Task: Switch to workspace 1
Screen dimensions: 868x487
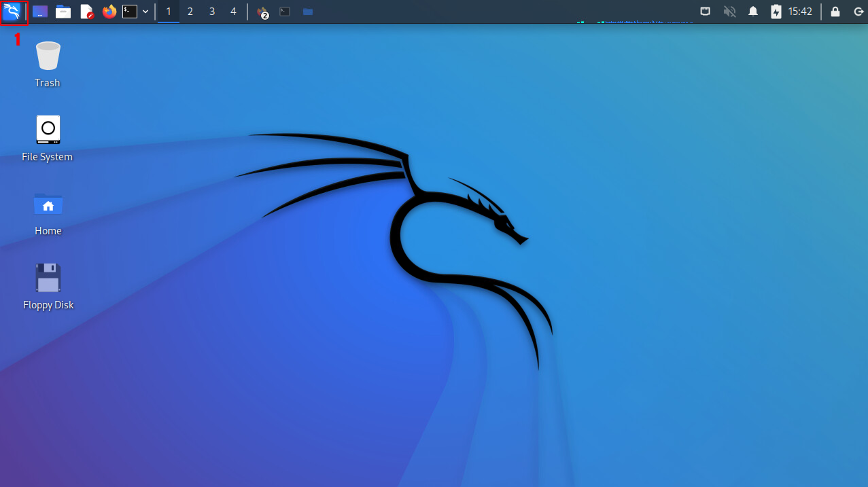Action: (x=169, y=12)
